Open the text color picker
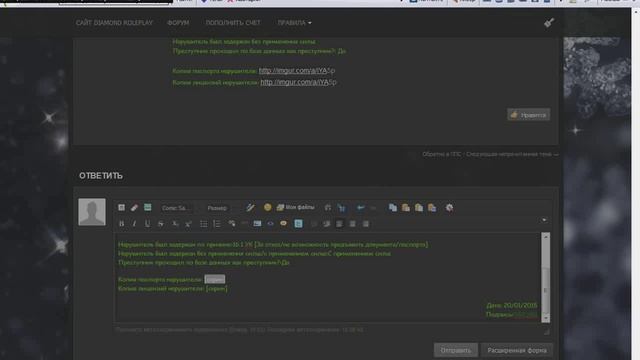 click(x=250, y=208)
